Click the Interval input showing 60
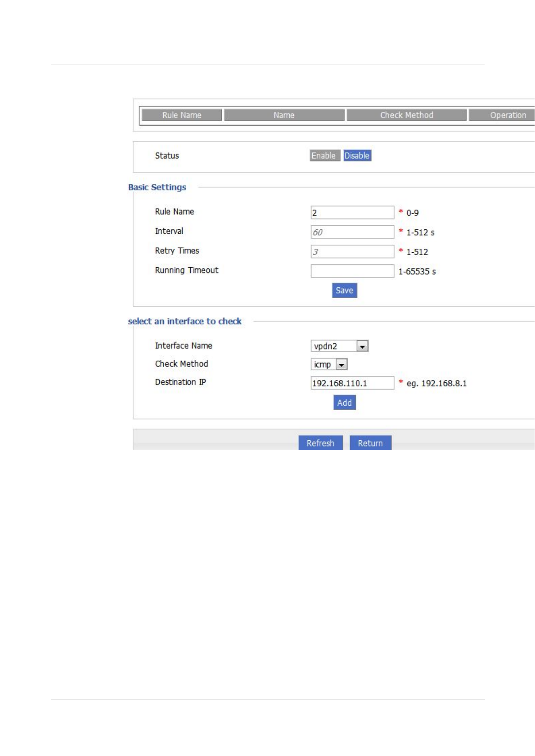Image resolution: width=535 pixels, height=756 pixels. (352, 232)
